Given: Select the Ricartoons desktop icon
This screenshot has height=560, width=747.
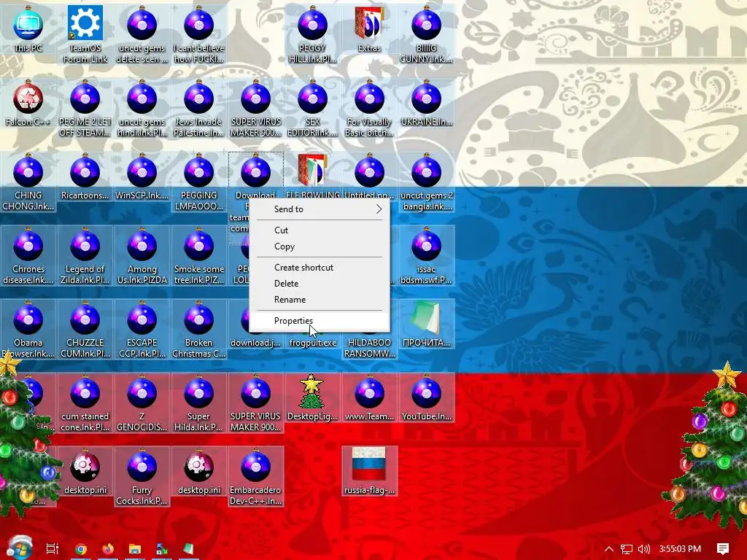Looking at the screenshot, I should tap(85, 177).
